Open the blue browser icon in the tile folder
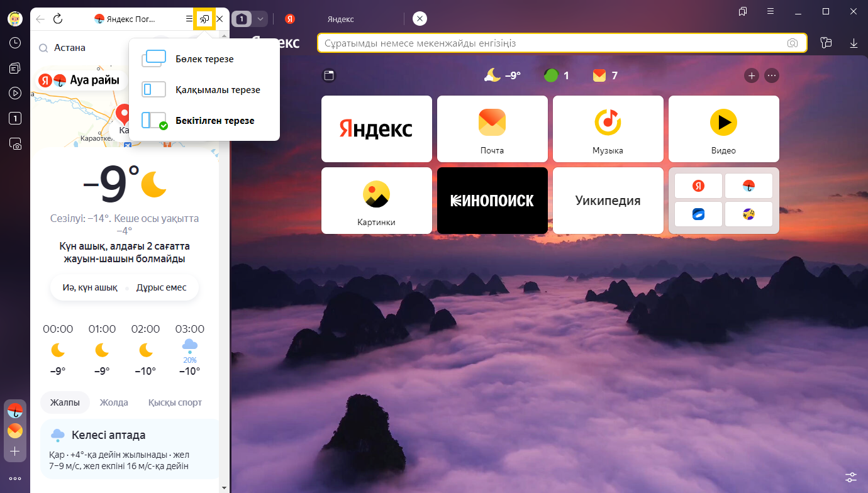868x493 pixels. pyautogui.click(x=698, y=214)
